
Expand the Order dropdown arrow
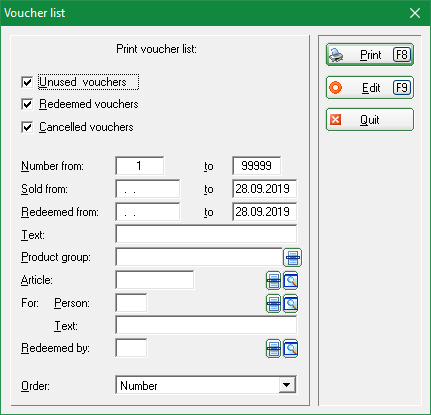(287, 385)
